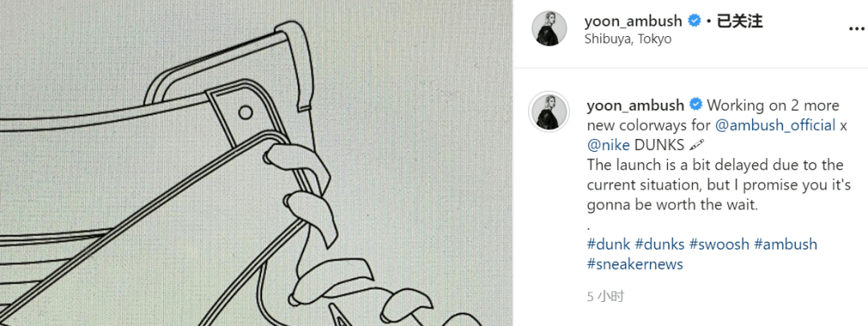Click the verified badge in the header
868x326 pixels.
694,22
